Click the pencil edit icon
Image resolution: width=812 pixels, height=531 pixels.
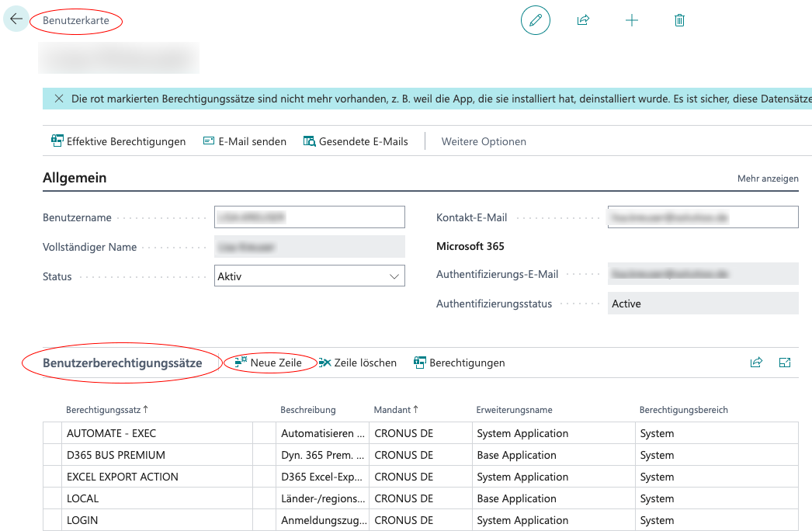pos(535,20)
